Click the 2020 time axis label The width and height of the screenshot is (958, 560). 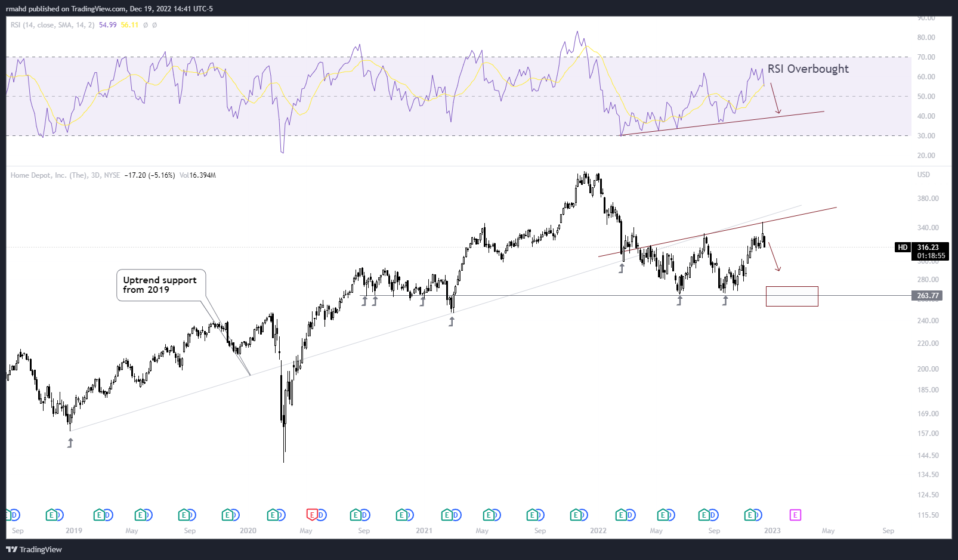pyautogui.click(x=248, y=531)
